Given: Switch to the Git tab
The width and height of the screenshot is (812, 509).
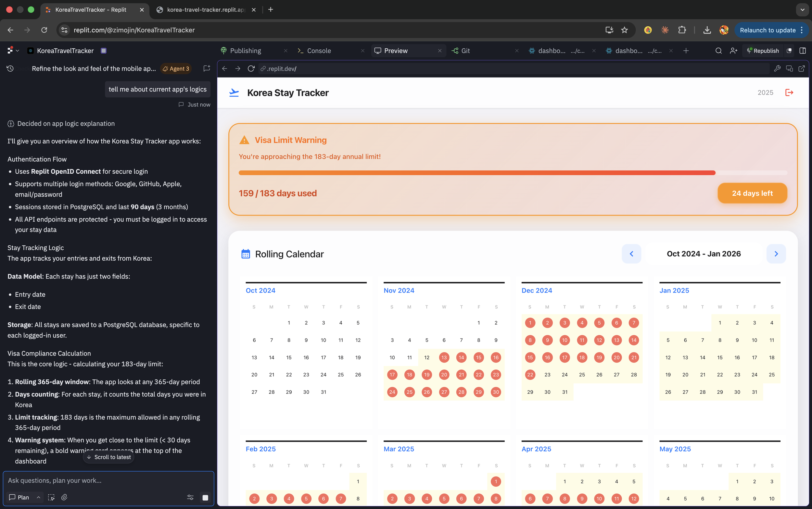Looking at the screenshot, I should [x=465, y=51].
